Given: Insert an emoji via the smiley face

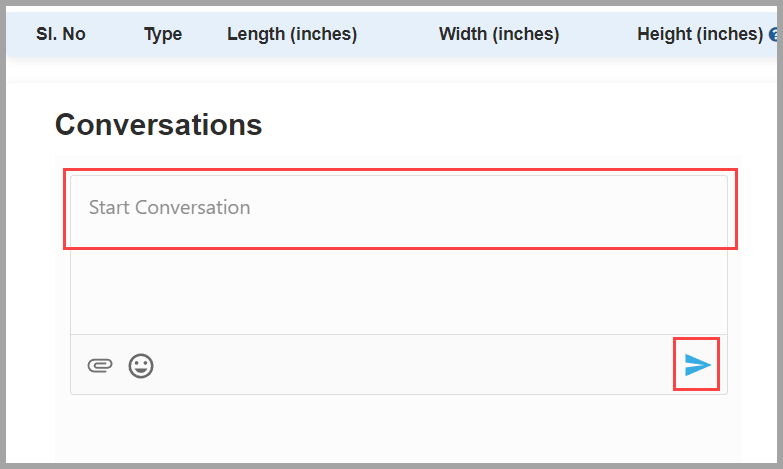Looking at the screenshot, I should (x=141, y=366).
